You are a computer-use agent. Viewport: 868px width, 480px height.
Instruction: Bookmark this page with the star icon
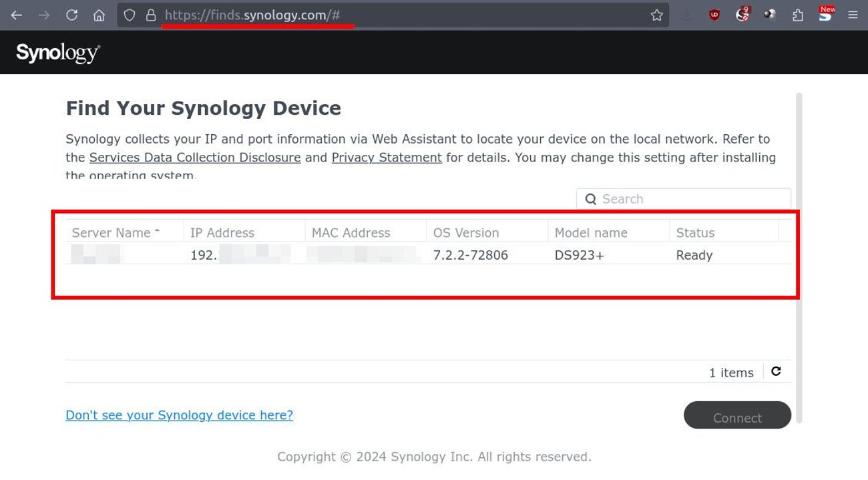coord(656,15)
